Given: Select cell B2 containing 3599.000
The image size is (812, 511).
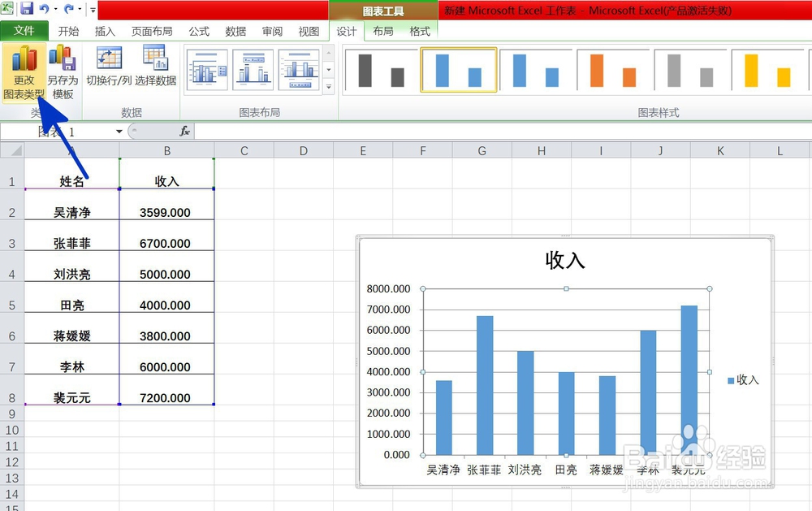Looking at the screenshot, I should point(167,212).
